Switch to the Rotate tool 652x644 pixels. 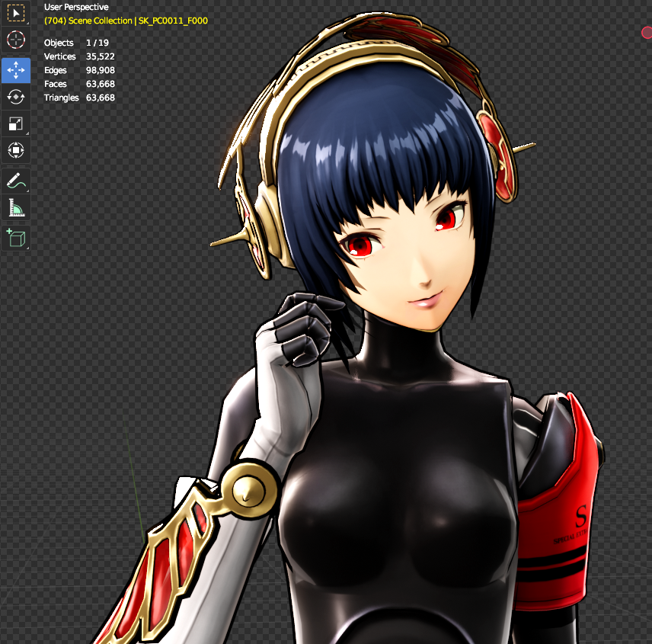click(x=16, y=97)
